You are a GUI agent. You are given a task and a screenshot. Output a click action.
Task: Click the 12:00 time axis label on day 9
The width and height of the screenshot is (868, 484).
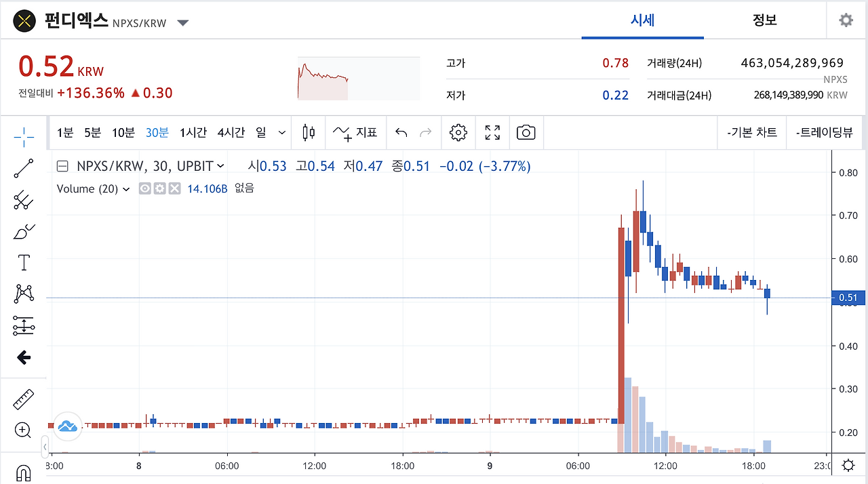pyautogui.click(x=666, y=466)
